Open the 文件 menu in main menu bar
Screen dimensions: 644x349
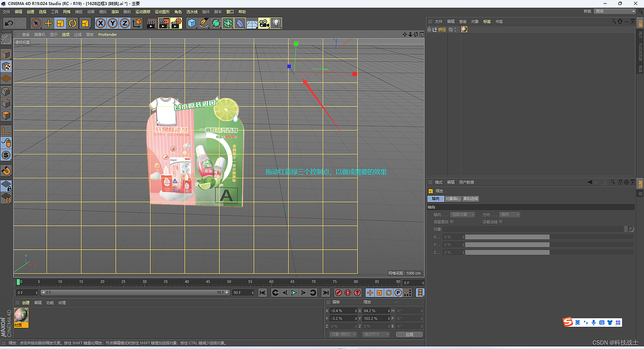[6, 11]
